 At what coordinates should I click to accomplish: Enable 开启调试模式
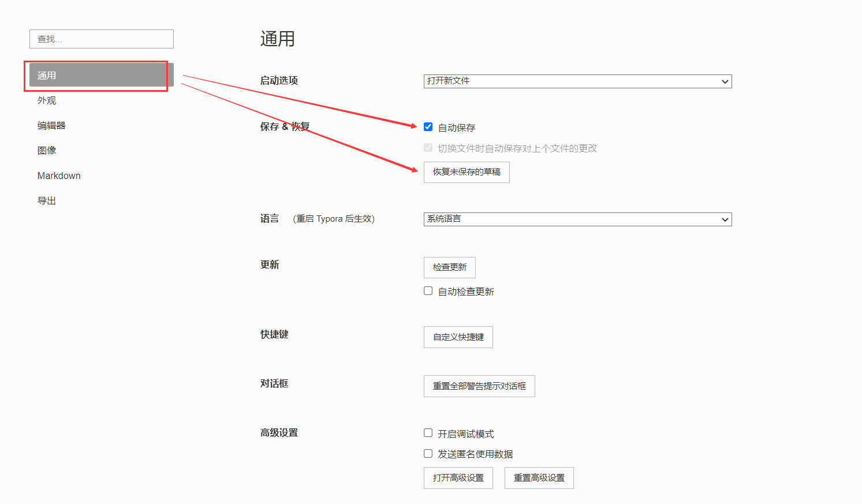tap(428, 432)
